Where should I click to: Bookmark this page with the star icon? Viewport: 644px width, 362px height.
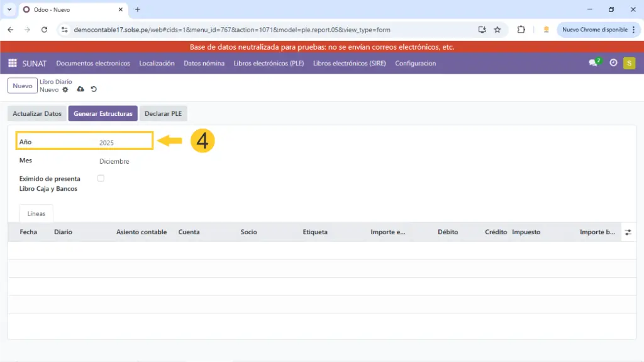click(497, 30)
